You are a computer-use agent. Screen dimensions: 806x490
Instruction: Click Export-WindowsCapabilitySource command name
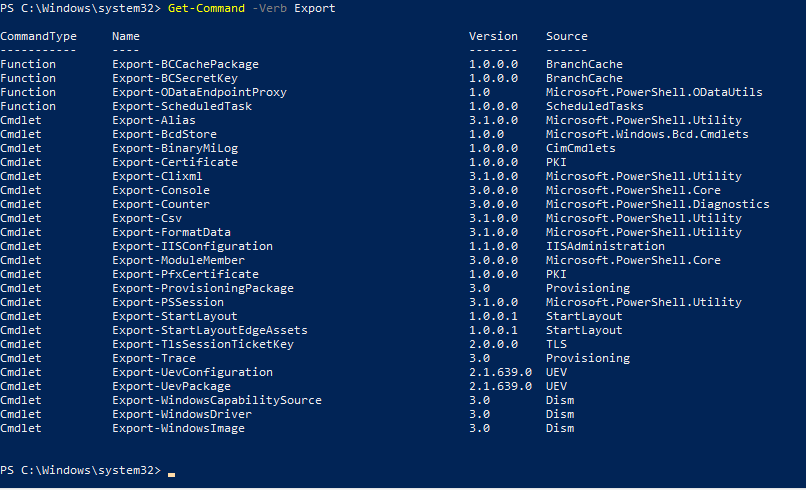[217, 400]
